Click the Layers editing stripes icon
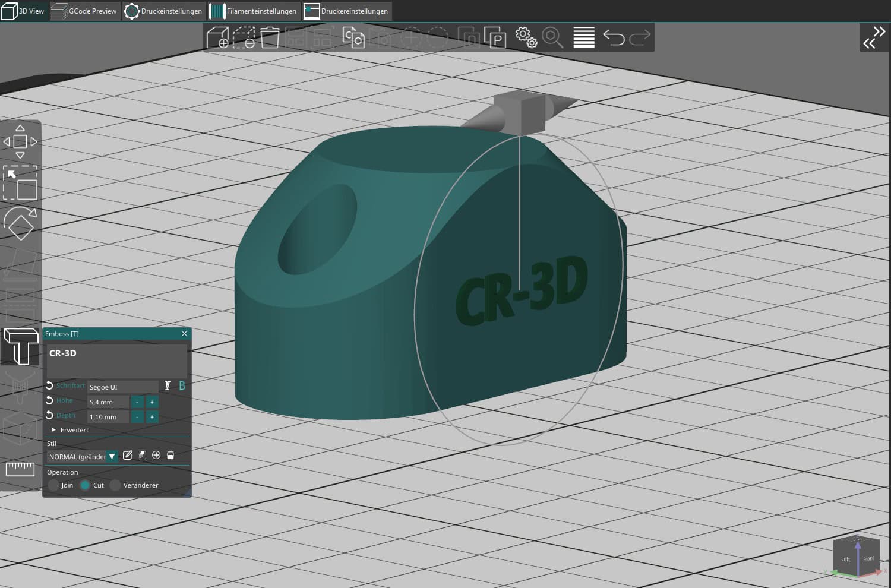Screen dimensions: 891x588 pyautogui.click(x=584, y=37)
